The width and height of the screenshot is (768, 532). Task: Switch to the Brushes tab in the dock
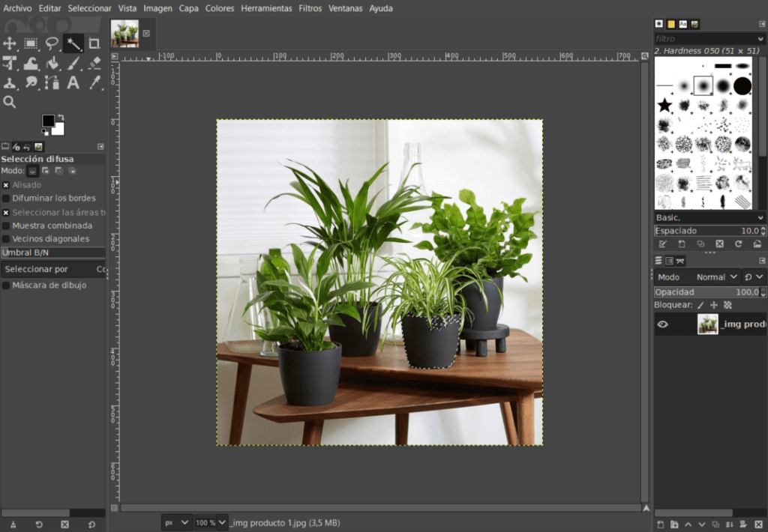[x=659, y=24]
